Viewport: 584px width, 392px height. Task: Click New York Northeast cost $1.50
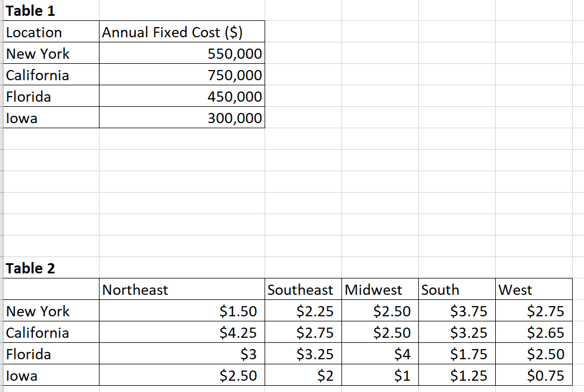181,311
